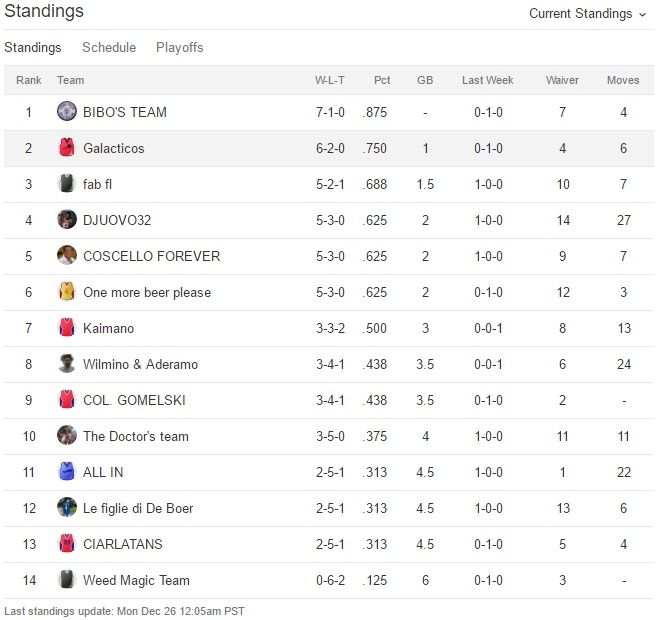
Task: Open the CIARLATANS team link
Action: tap(123, 544)
